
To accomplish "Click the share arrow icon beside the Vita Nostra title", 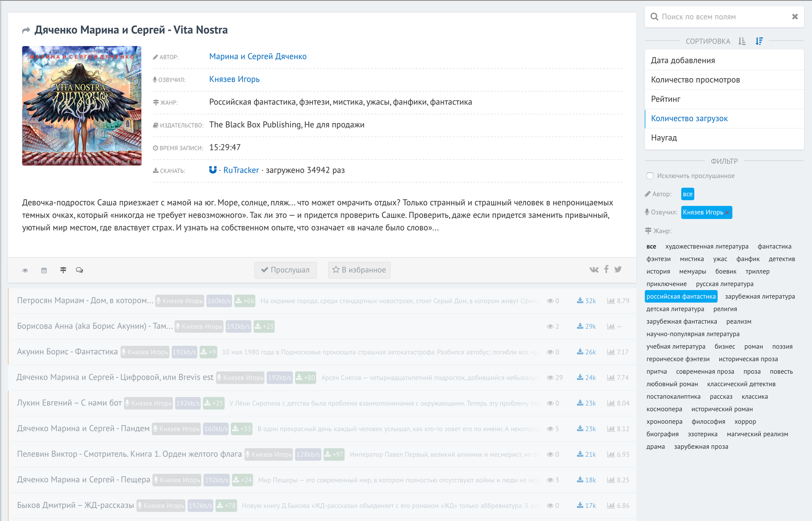I will tap(26, 30).
